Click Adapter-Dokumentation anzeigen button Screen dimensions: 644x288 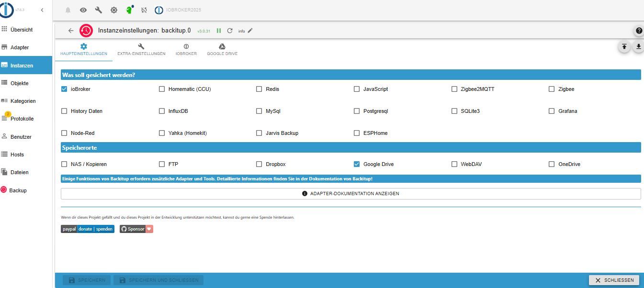coord(350,194)
